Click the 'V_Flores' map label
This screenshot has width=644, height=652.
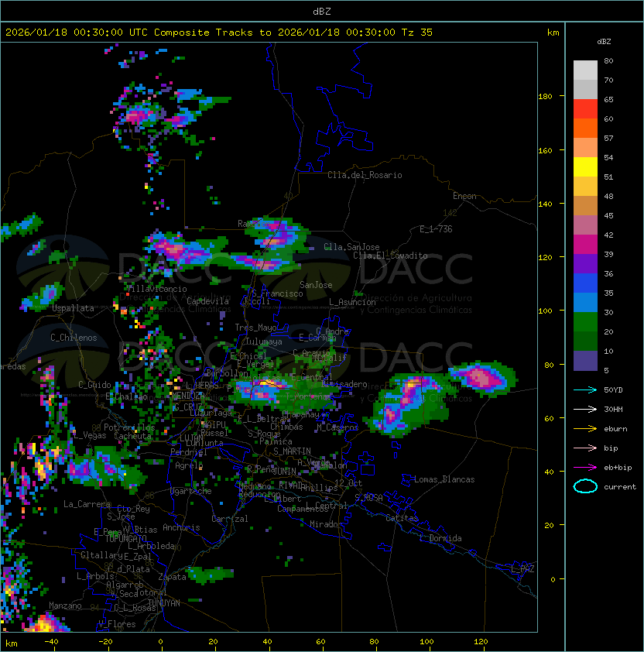click(117, 624)
